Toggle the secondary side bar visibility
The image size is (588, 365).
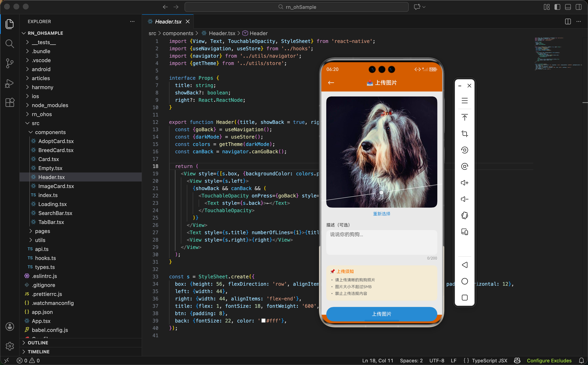point(578,7)
